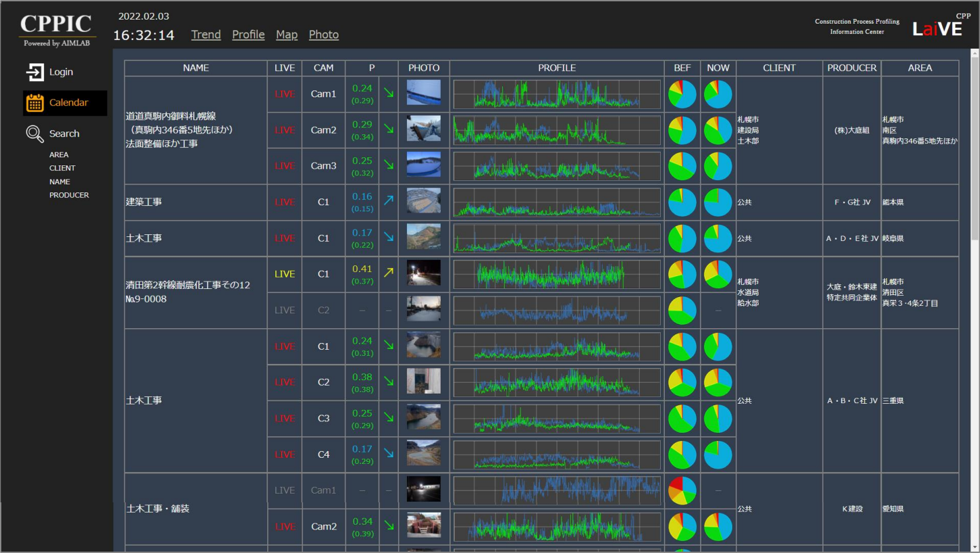
Task: Click the CPPIC logo
Action: pos(56,28)
